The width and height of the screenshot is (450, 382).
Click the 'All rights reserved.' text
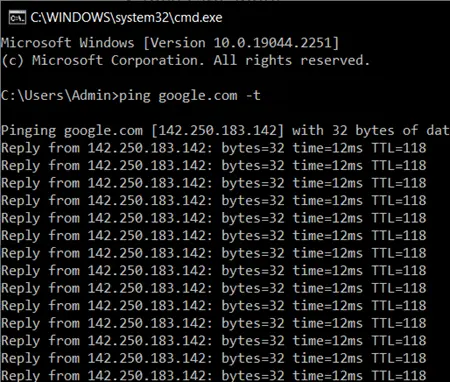point(292,60)
